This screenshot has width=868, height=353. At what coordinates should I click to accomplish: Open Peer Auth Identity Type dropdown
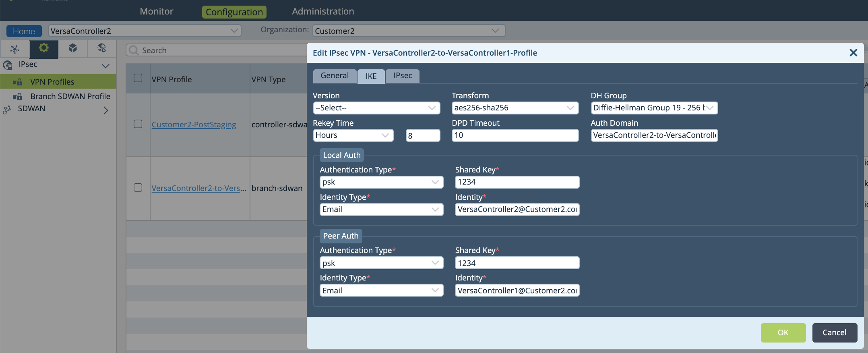382,291
